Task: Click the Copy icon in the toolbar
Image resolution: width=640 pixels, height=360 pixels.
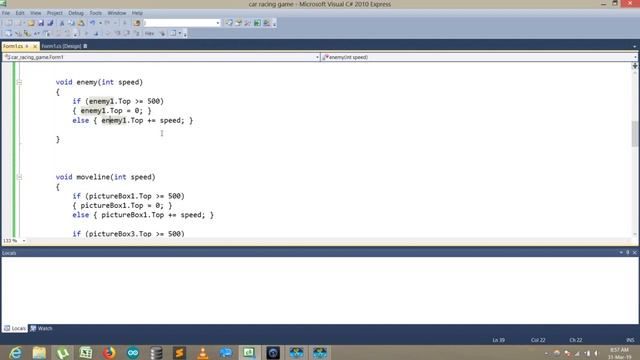Action: pyautogui.click(x=71, y=23)
